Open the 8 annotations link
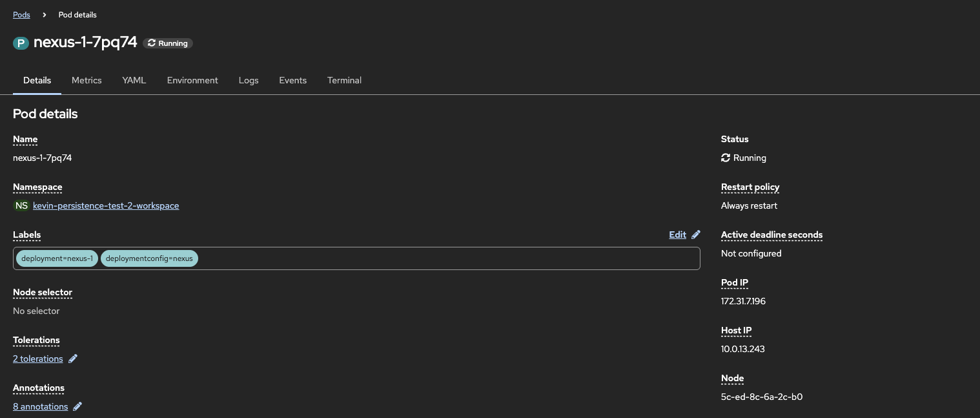980x418 pixels. tap(40, 406)
